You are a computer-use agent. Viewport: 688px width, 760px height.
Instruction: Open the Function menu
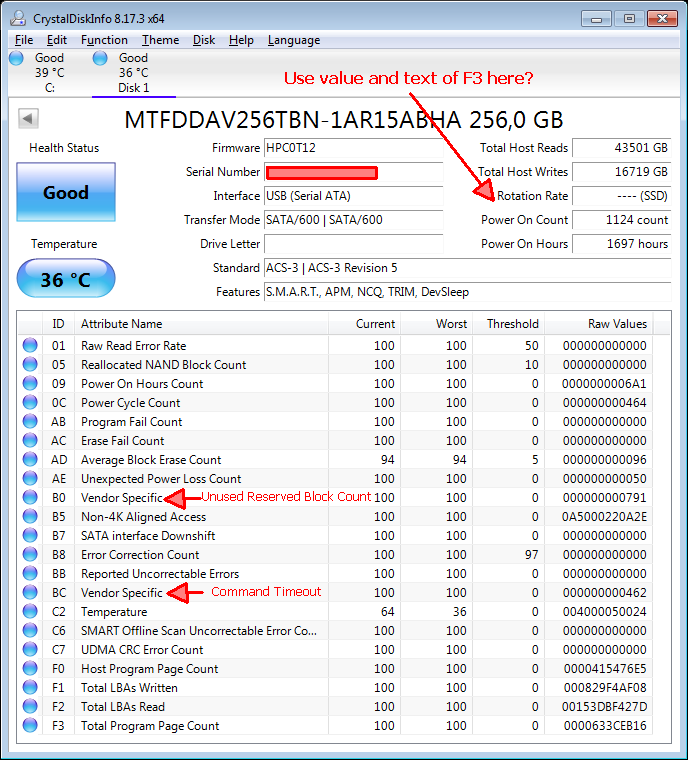[x=104, y=40]
